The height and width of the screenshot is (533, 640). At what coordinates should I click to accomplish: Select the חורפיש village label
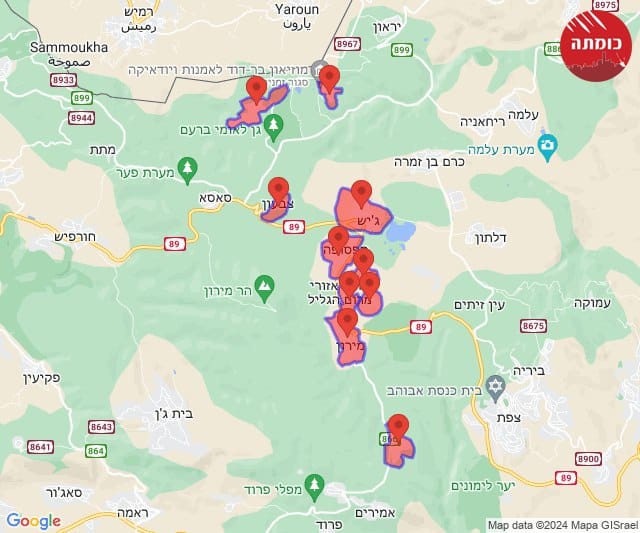tap(75, 237)
